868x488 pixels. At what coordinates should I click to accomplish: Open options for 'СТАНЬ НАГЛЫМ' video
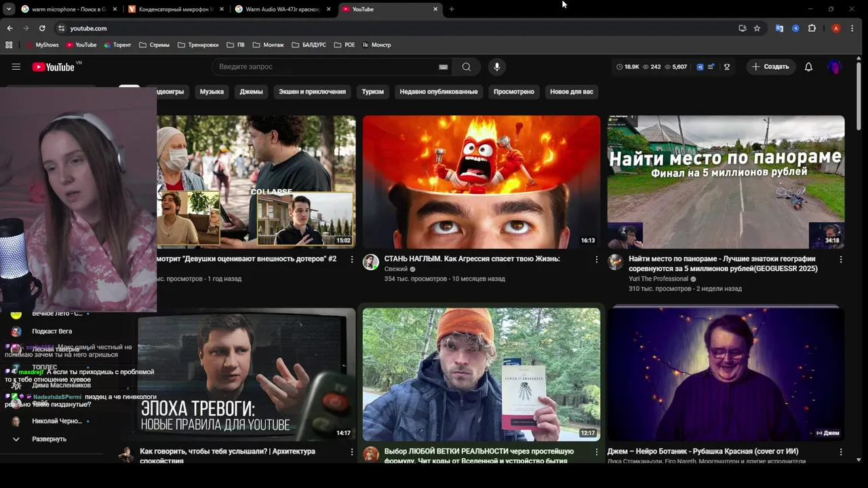coord(597,260)
